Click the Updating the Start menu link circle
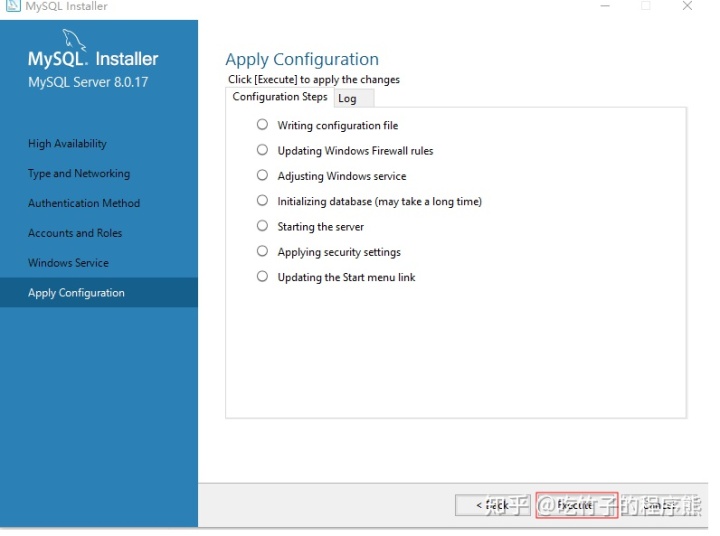720x536 pixels. [262, 276]
